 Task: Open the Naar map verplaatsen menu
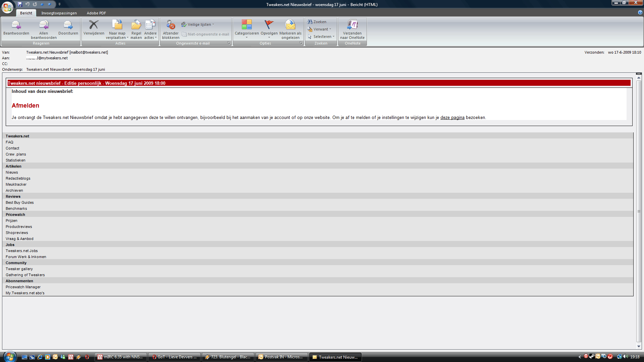[x=117, y=29]
